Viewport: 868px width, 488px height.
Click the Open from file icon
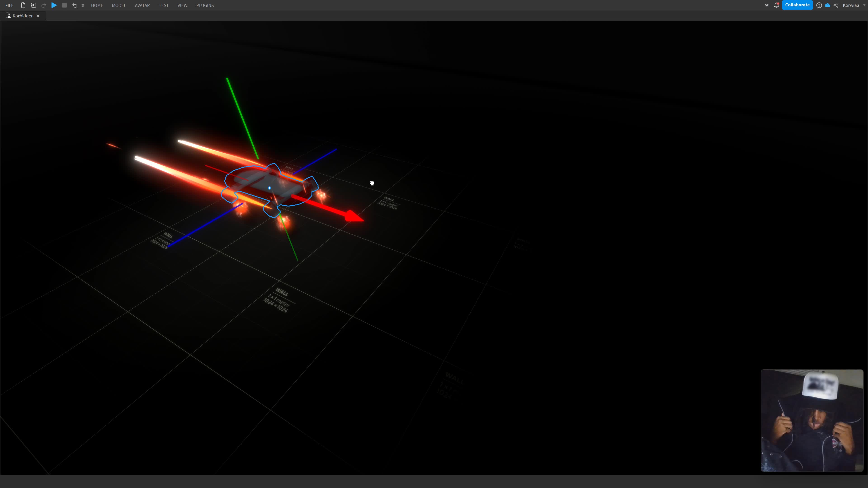(x=33, y=5)
